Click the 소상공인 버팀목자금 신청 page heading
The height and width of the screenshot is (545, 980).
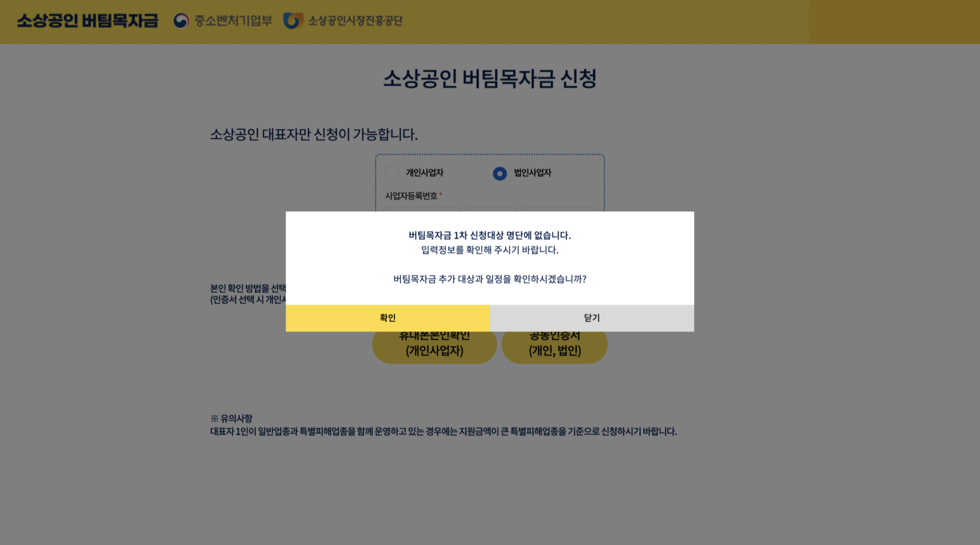(490, 79)
